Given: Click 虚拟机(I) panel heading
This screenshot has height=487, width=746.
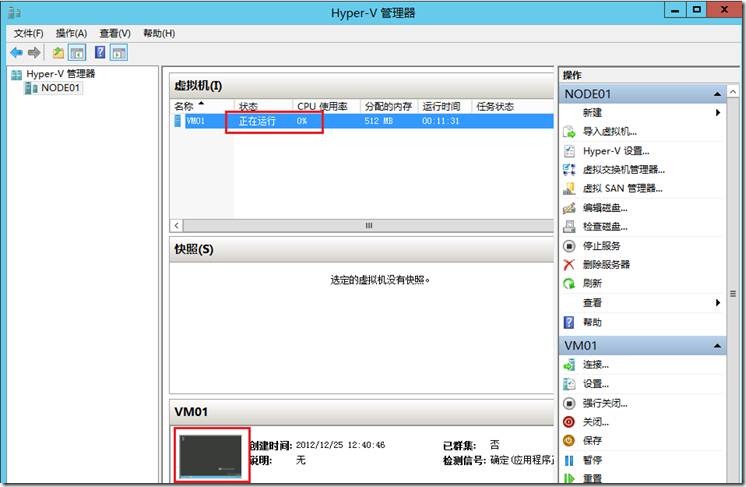Looking at the screenshot, I should (x=198, y=86).
